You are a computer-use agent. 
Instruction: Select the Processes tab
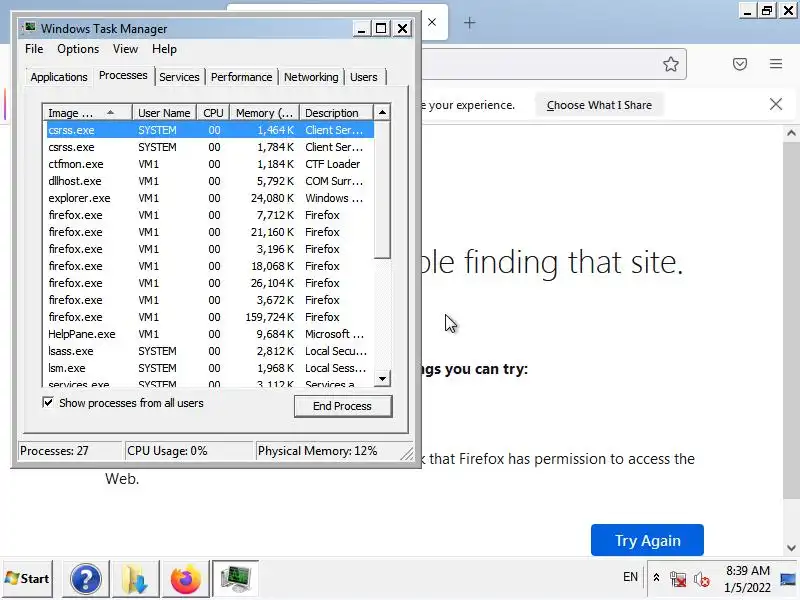[x=123, y=76]
